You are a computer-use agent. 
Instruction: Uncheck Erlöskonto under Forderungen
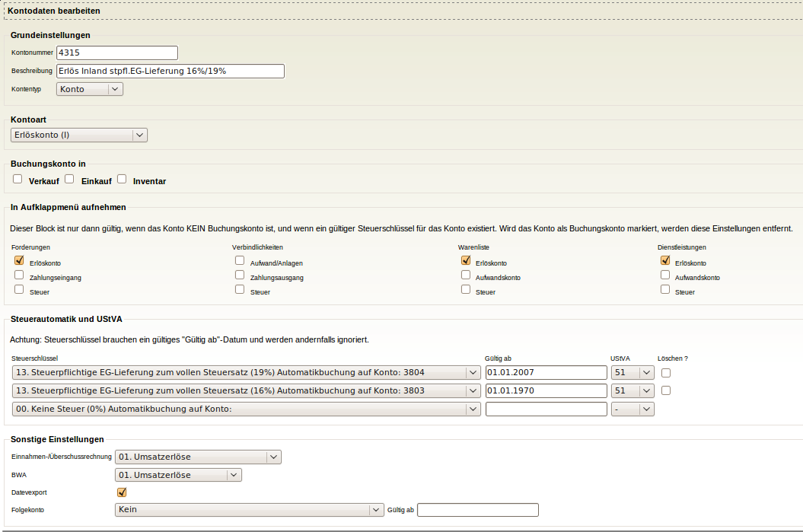tap(19, 260)
